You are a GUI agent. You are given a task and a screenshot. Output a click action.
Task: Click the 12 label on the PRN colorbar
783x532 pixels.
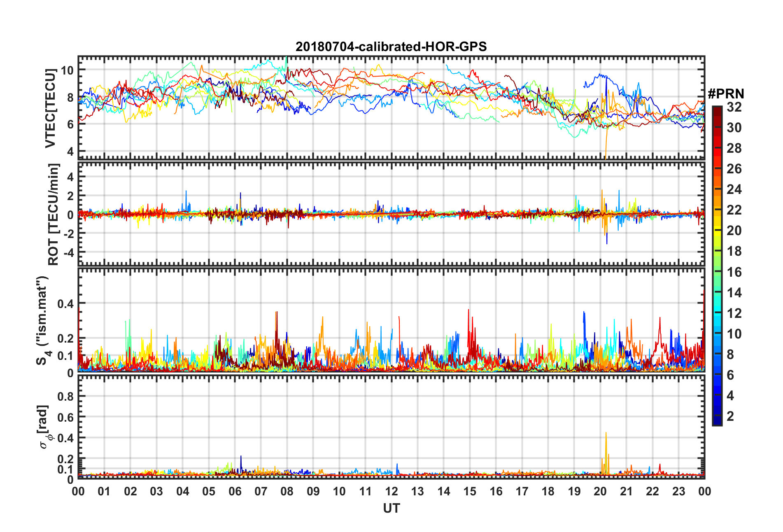[734, 313]
